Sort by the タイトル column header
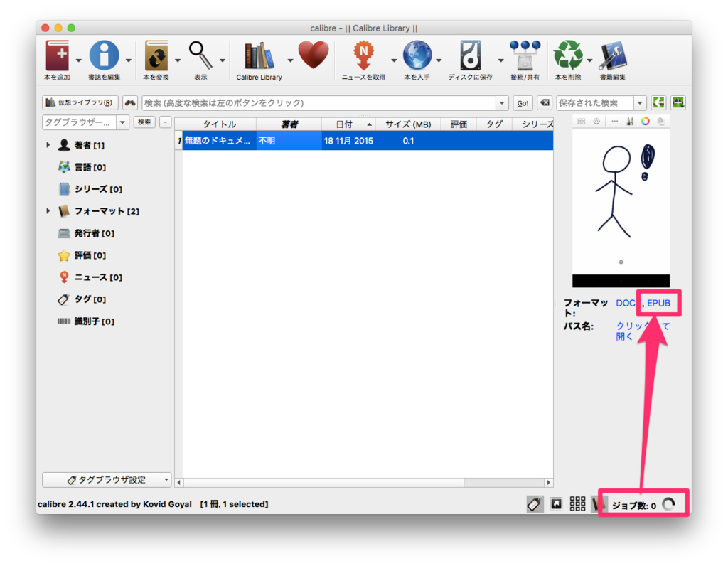Image resolution: width=728 pixels, height=566 pixels. click(x=219, y=124)
